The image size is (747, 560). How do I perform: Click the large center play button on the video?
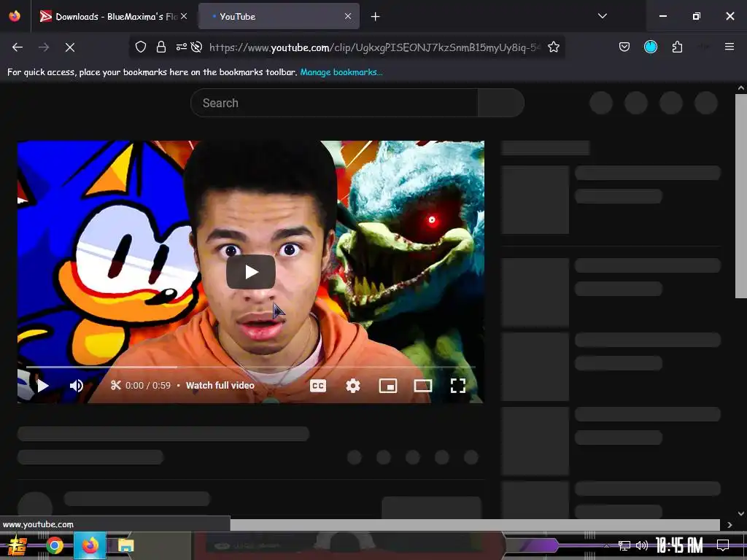tap(251, 272)
